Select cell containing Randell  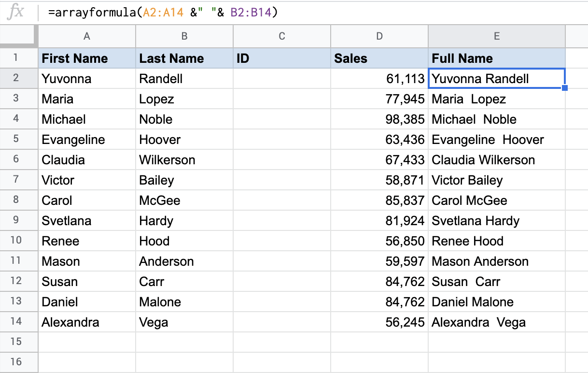click(184, 79)
